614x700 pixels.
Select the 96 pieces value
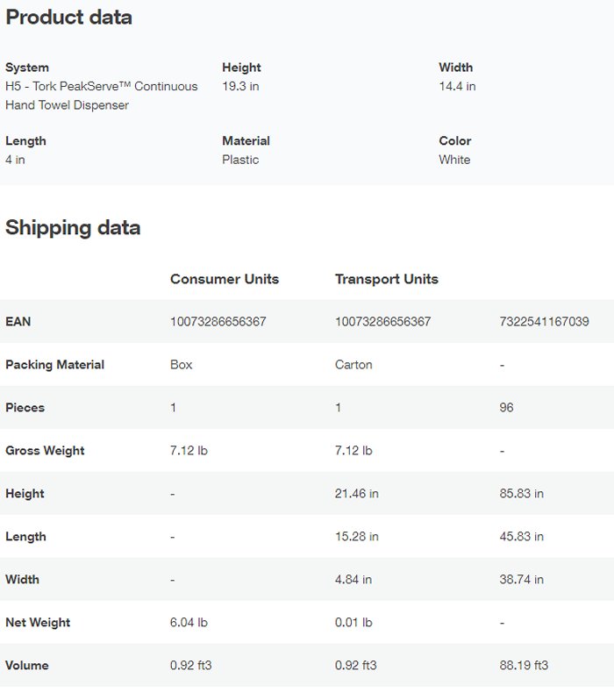pyautogui.click(x=506, y=408)
